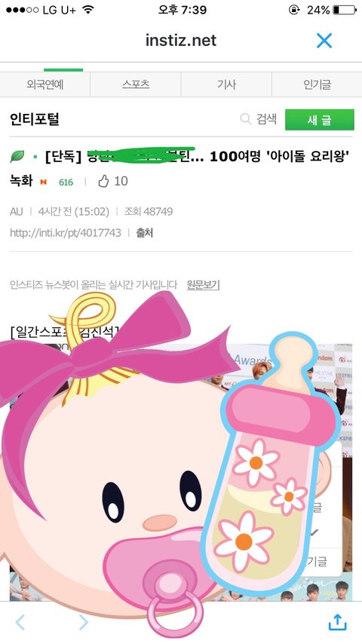362x644 pixels.
Task: Switch to the 스포츠 tab
Action: pyautogui.click(x=136, y=84)
